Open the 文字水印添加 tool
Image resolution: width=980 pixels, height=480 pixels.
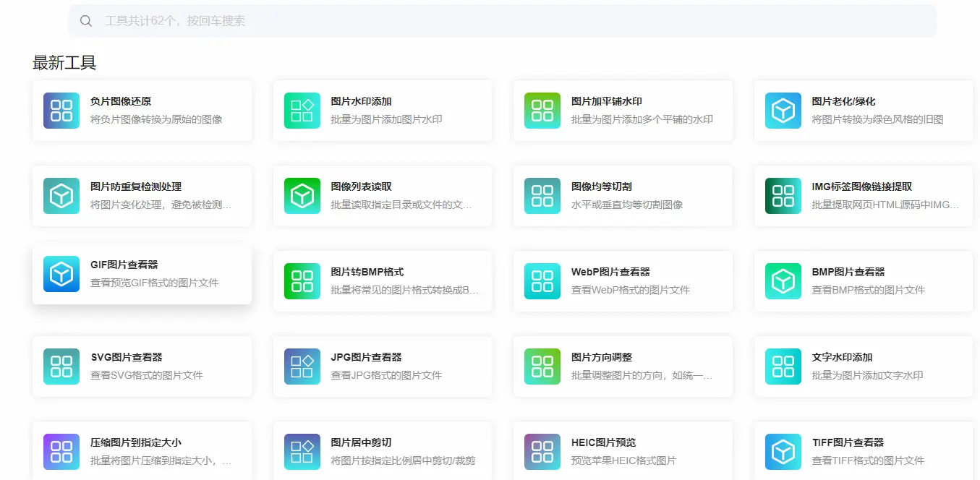[x=862, y=367]
